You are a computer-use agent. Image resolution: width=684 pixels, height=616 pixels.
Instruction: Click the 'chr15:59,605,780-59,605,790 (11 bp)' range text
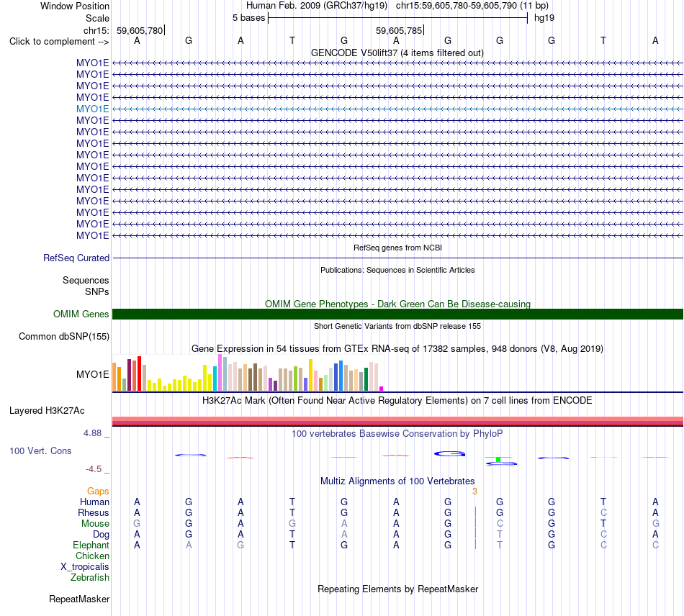(x=472, y=6)
